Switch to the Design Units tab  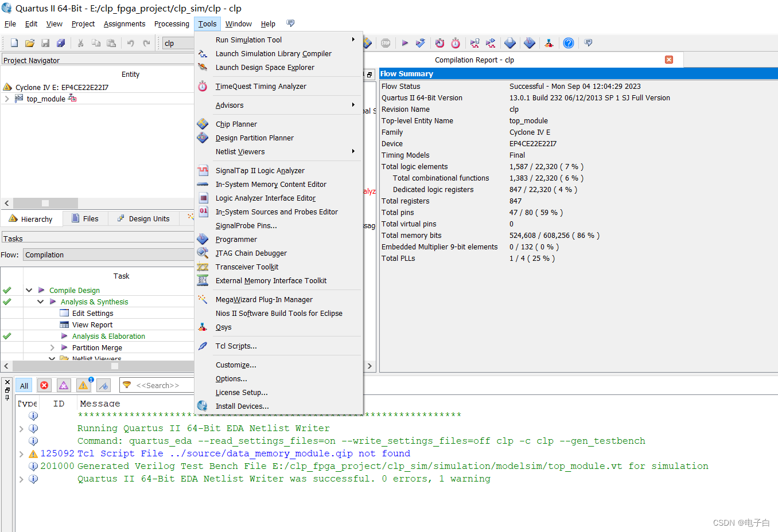coord(143,218)
